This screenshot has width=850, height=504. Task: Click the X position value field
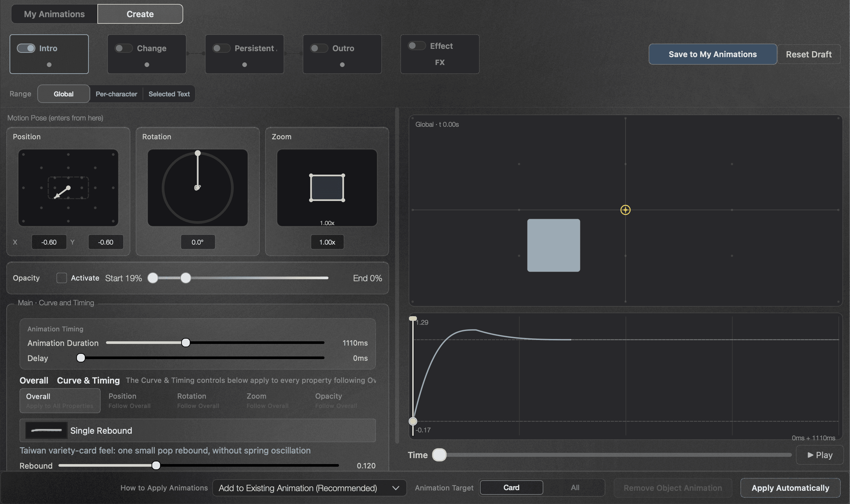49,242
